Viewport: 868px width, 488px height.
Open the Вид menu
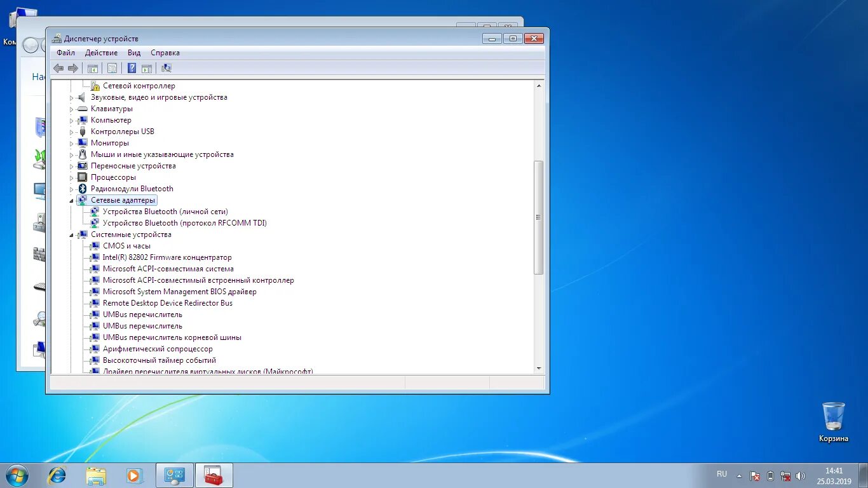[134, 53]
